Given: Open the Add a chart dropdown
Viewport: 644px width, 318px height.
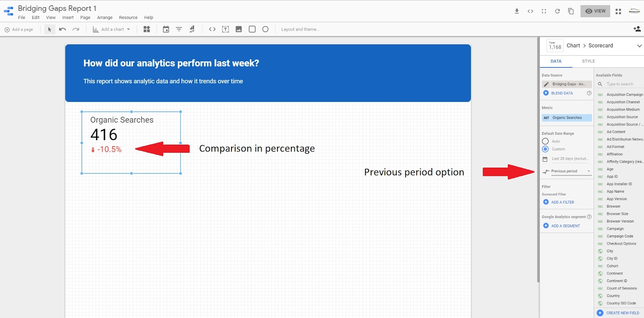Looking at the screenshot, I should (112, 29).
